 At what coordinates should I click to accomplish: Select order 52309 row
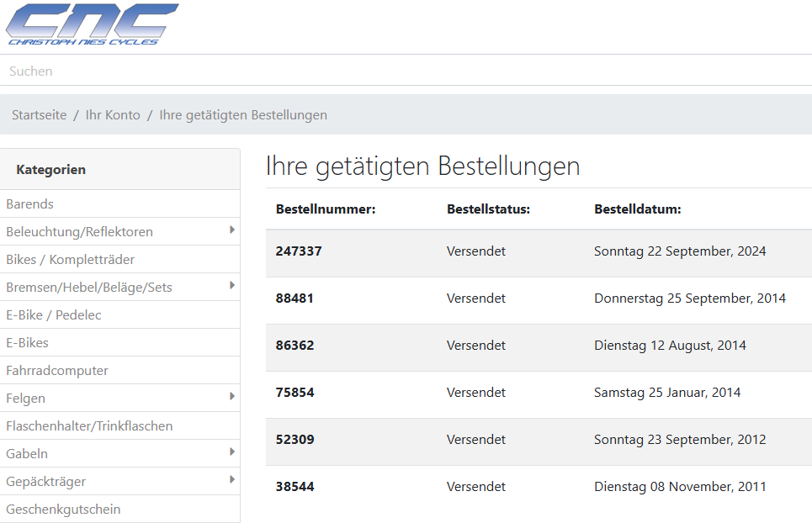pyautogui.click(x=295, y=440)
